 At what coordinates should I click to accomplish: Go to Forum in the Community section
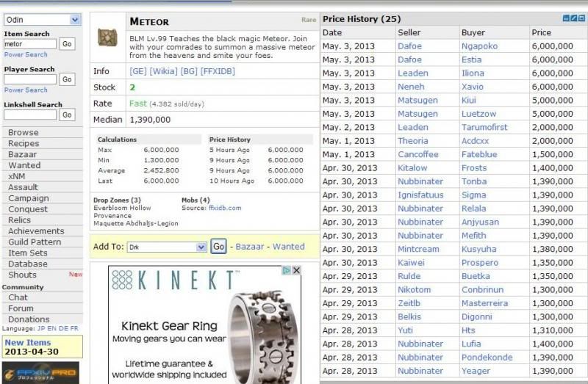coord(21,308)
